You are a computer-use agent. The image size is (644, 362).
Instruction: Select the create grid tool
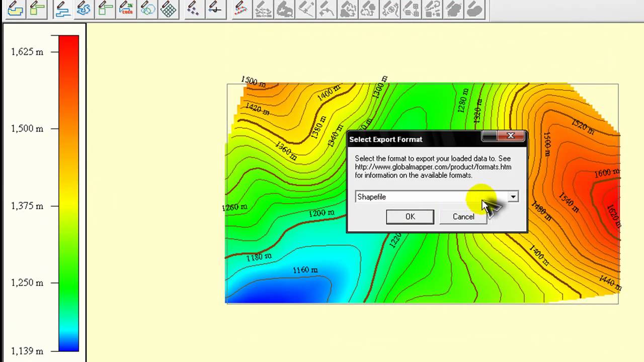tap(169, 9)
